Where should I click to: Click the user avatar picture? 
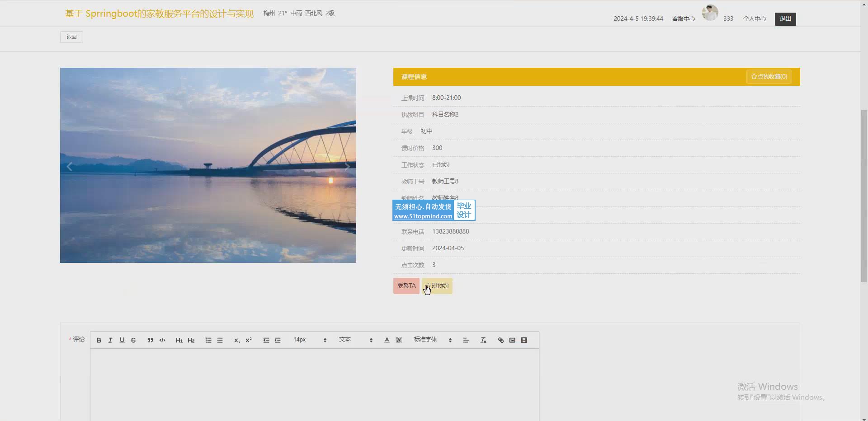pyautogui.click(x=710, y=13)
